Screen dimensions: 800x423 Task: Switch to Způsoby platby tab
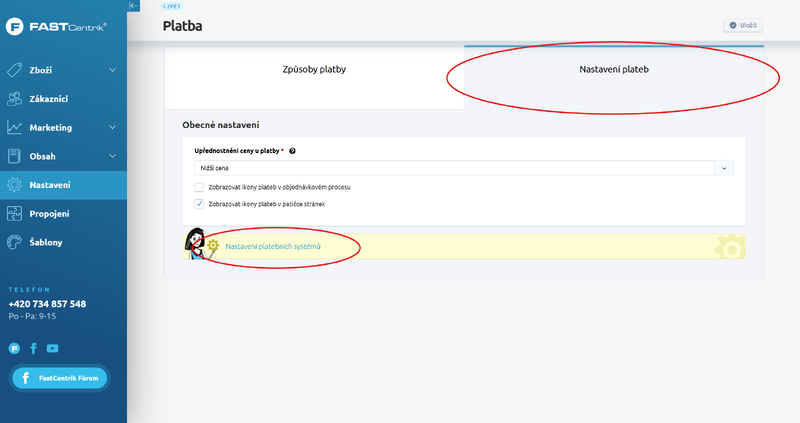click(x=314, y=70)
